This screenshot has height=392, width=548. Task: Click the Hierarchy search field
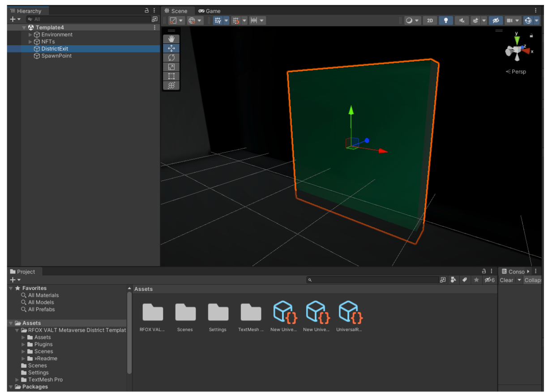pyautogui.click(x=88, y=19)
